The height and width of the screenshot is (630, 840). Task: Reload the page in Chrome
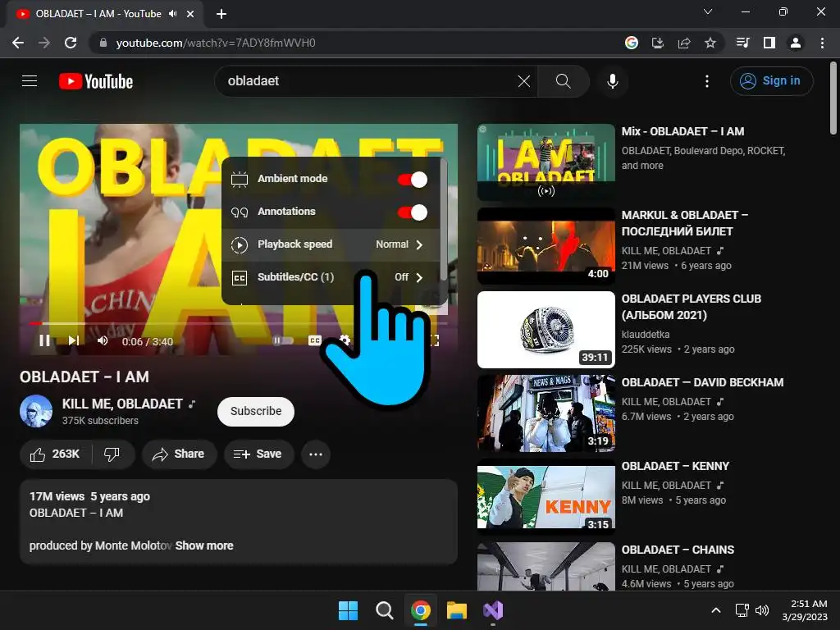(71, 43)
